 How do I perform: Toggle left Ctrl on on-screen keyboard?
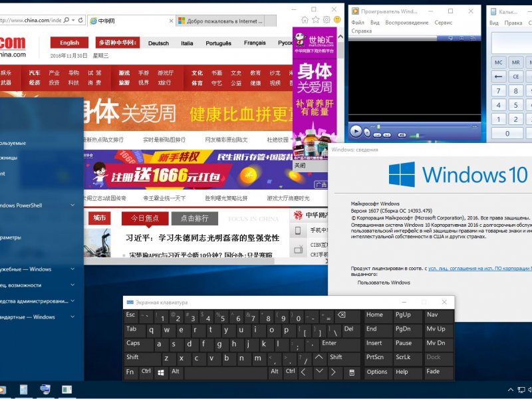click(x=146, y=373)
